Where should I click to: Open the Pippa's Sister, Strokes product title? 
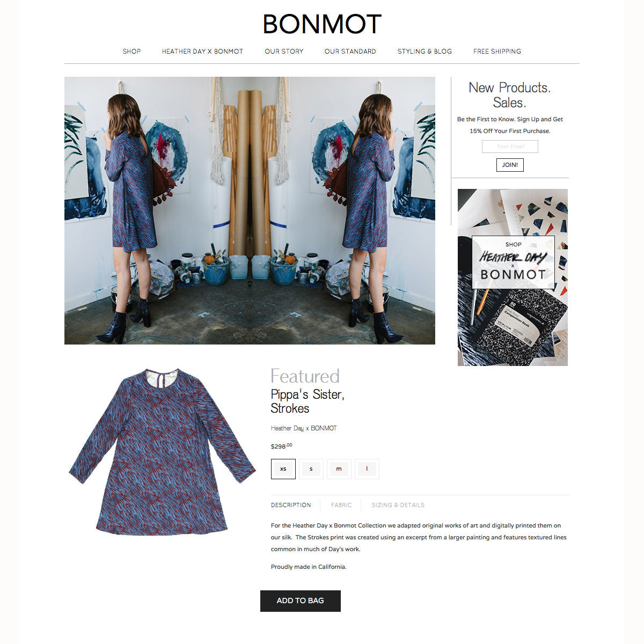click(x=308, y=401)
